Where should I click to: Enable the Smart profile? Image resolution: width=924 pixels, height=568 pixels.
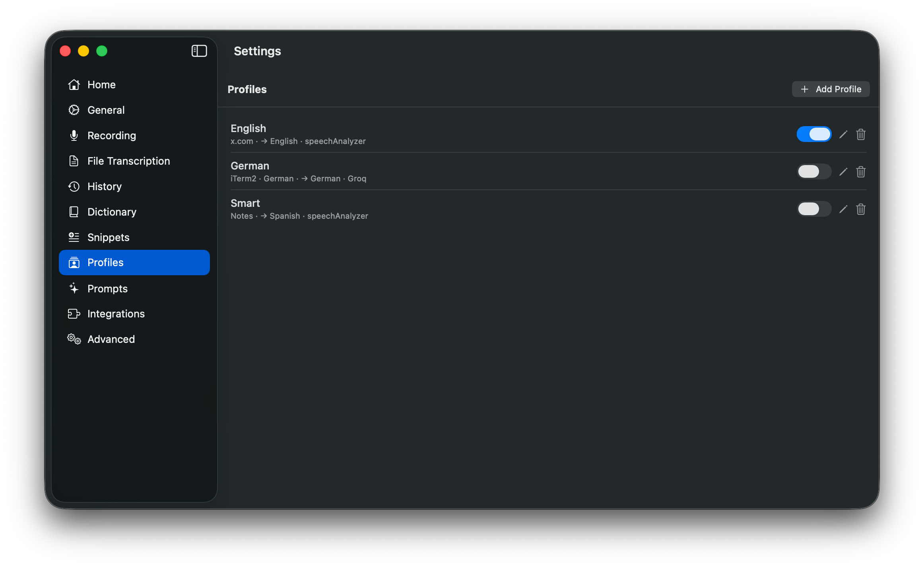click(x=814, y=209)
